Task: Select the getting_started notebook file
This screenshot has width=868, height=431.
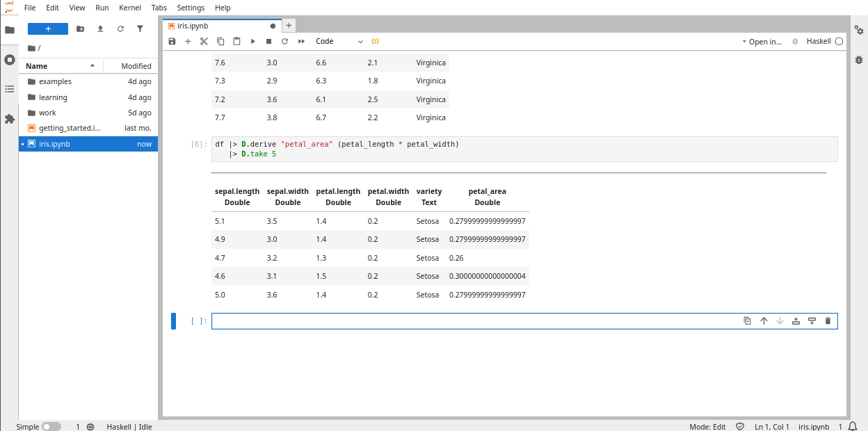Action: point(88,128)
